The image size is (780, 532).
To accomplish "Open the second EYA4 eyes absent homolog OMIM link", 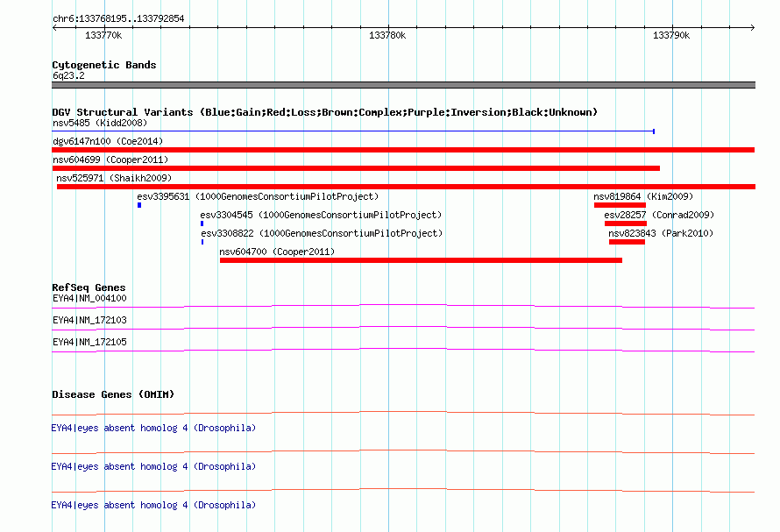I will click(153, 466).
